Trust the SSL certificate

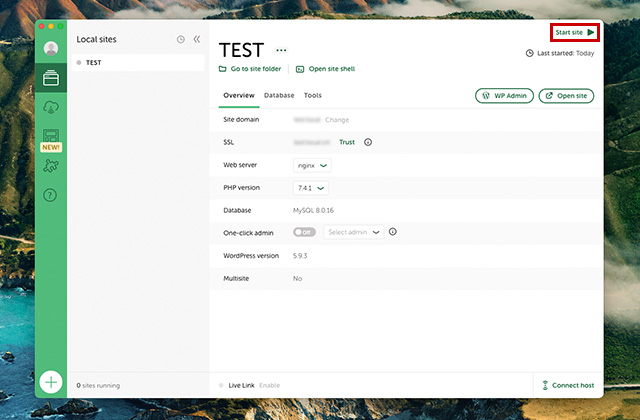coord(347,142)
